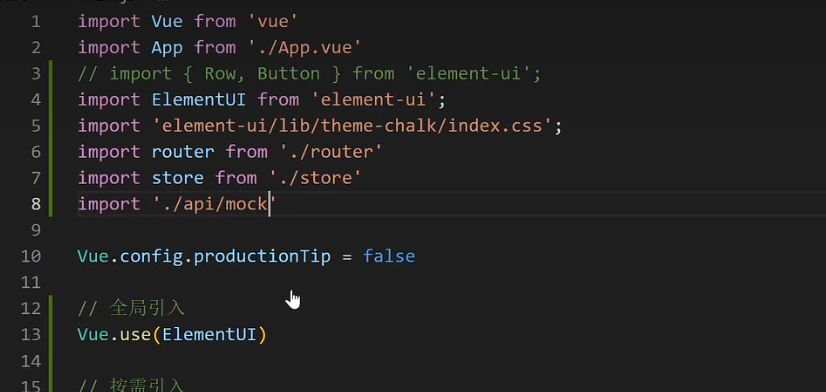The image size is (826, 392).
Task: Click the 全局引入 comment on line 12
Action: coord(147,308)
